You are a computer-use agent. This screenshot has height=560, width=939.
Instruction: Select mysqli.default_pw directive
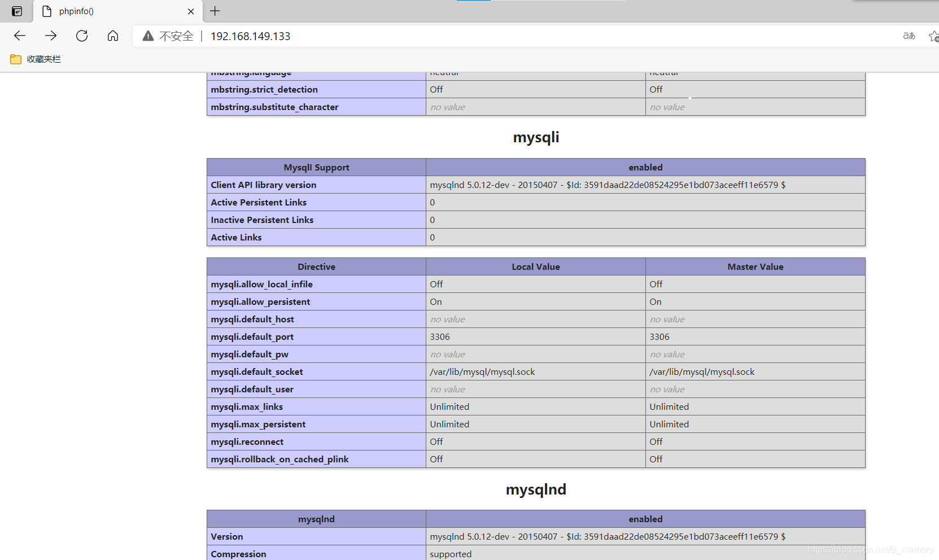pos(250,355)
